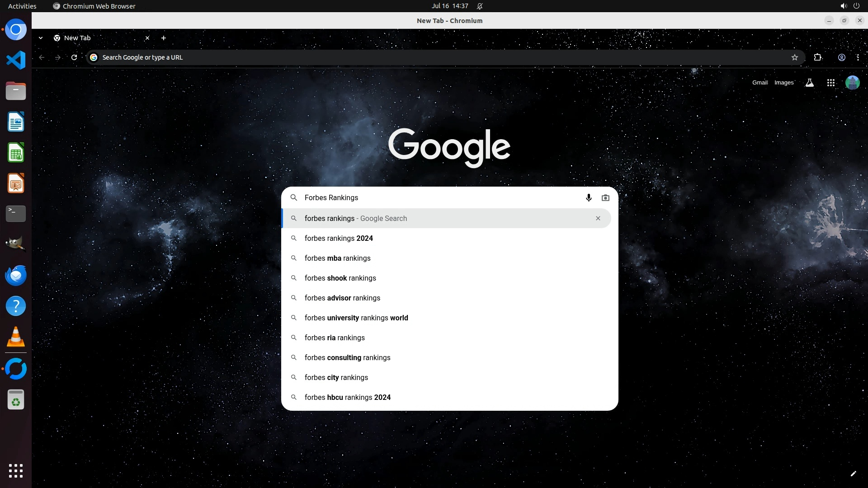Open Chromium three-dot menu
Viewport: 868px width, 488px height.
[858, 57]
